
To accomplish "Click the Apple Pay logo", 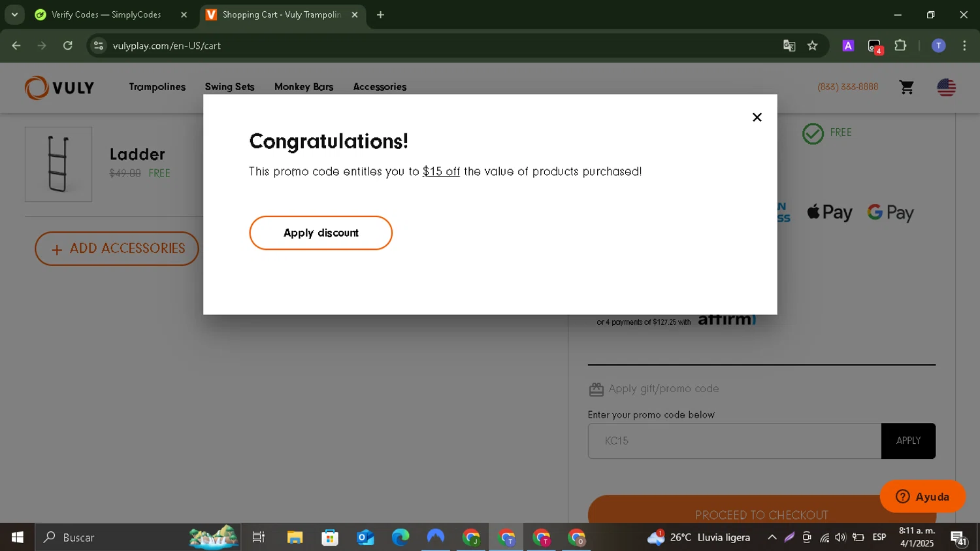I will point(830,212).
